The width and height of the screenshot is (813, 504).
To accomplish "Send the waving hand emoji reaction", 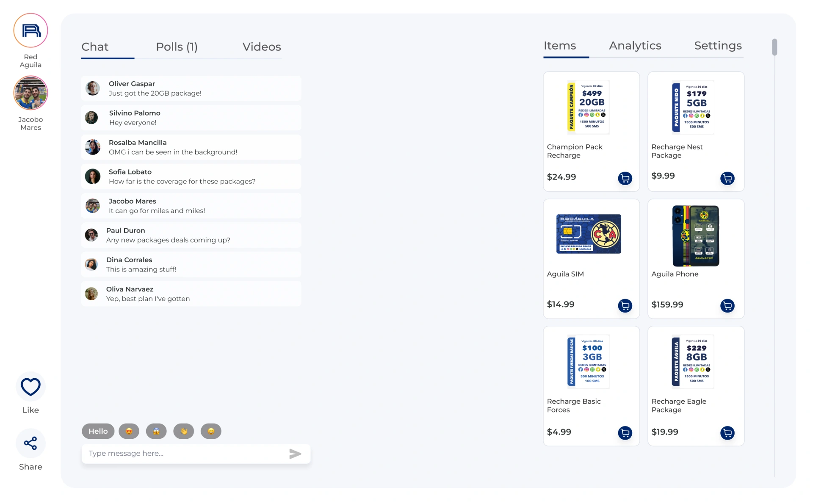I will [x=183, y=431].
